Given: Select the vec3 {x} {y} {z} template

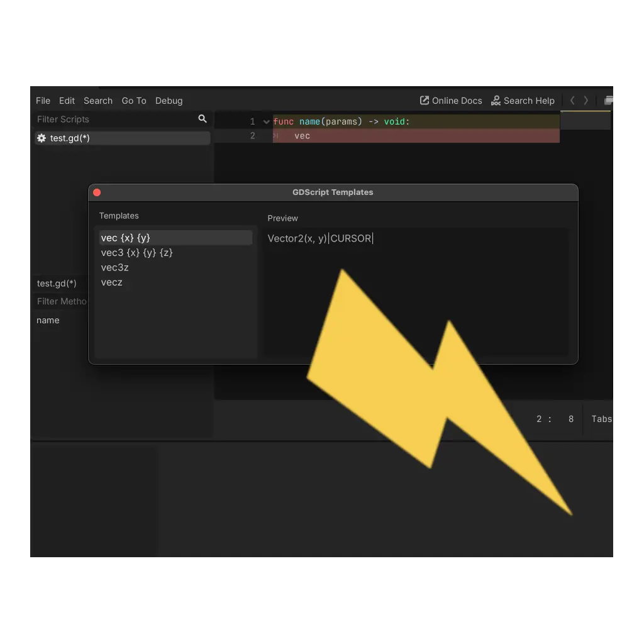Looking at the screenshot, I should coord(137,253).
